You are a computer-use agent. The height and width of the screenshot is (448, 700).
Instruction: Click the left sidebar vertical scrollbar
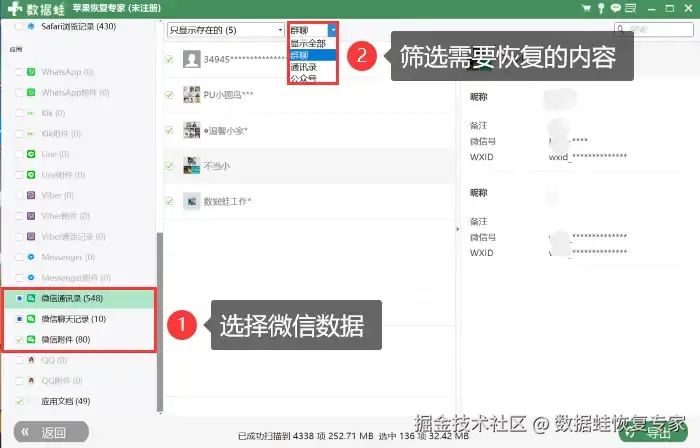click(160, 321)
